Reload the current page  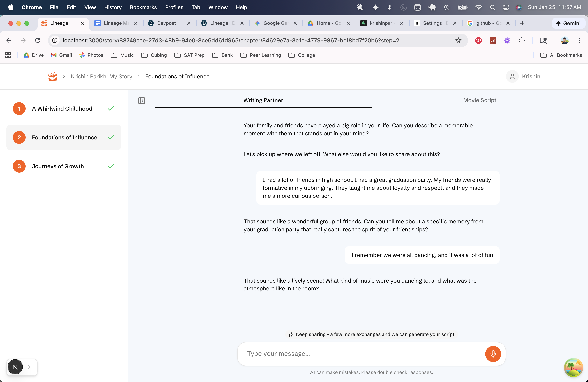coord(38,40)
